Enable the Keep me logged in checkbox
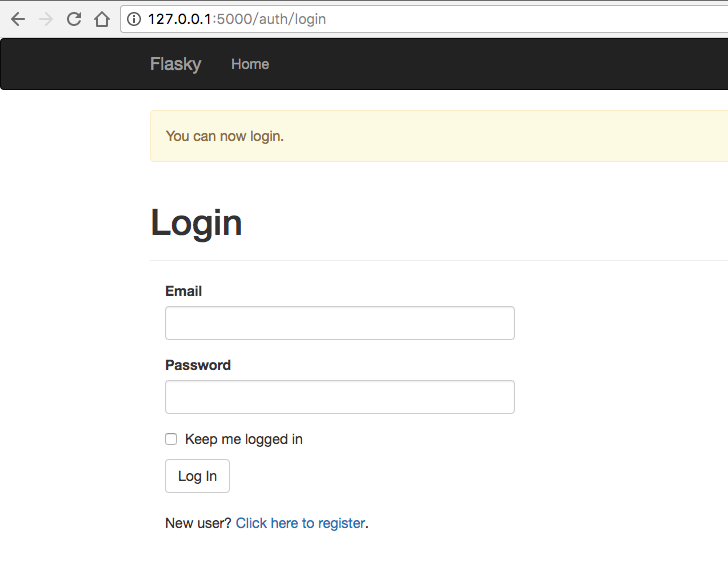Screen dimensions: 728x583 click(x=171, y=439)
